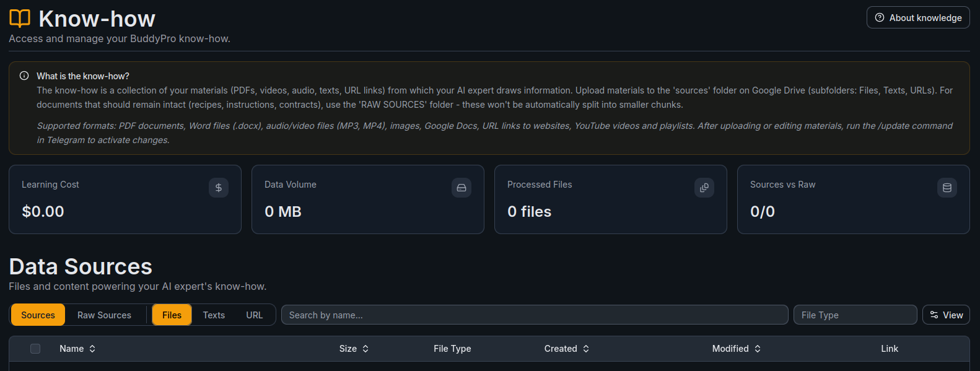Select the Sources toggle button
Image resolution: width=980 pixels, height=371 pixels.
point(38,315)
